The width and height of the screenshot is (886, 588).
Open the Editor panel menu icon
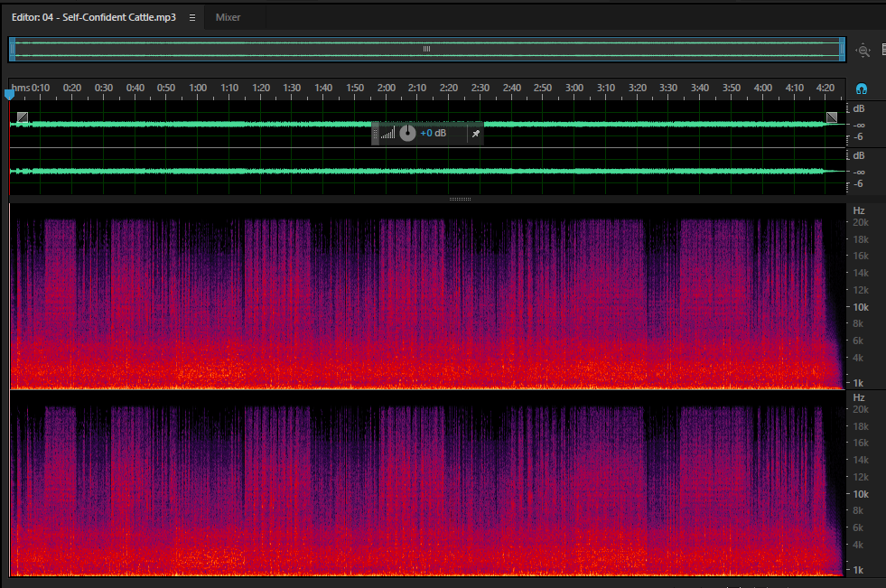(192, 17)
